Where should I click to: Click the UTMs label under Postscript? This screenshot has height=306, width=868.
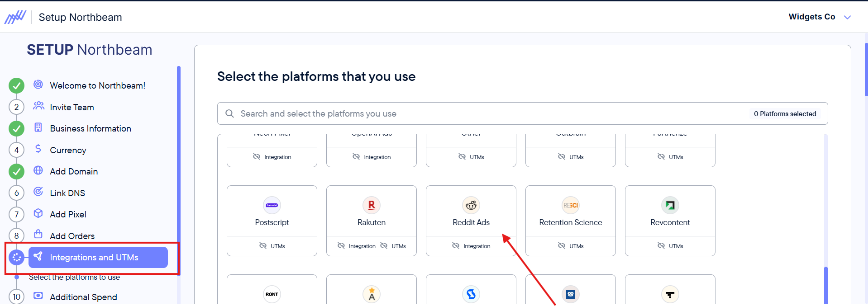click(278, 246)
